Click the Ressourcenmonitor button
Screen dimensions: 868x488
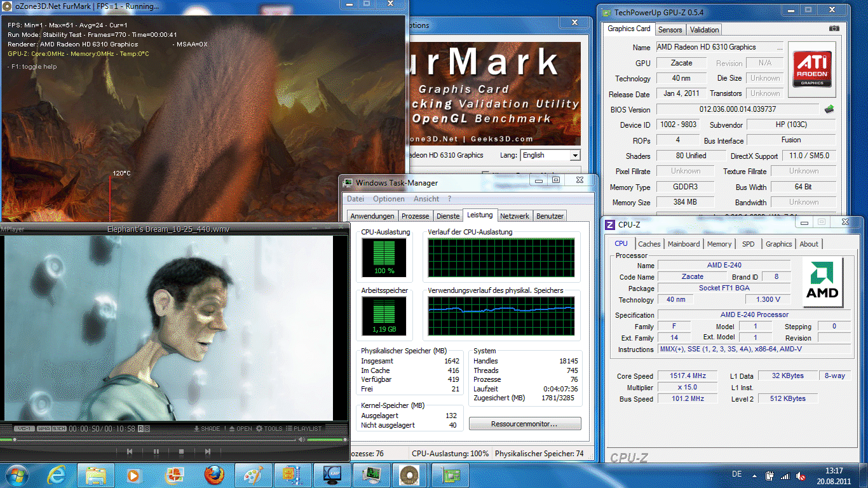coord(524,424)
